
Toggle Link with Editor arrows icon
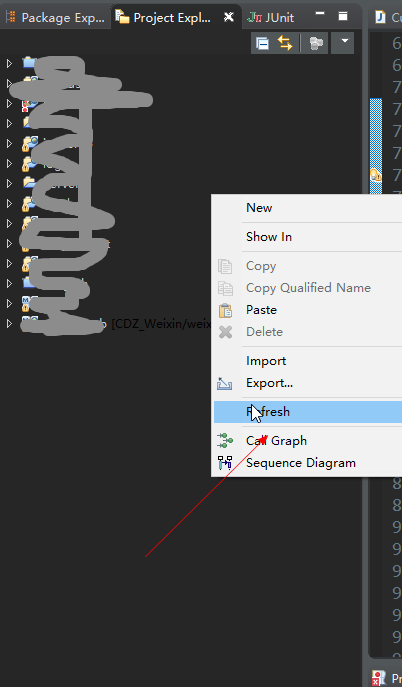(285, 43)
